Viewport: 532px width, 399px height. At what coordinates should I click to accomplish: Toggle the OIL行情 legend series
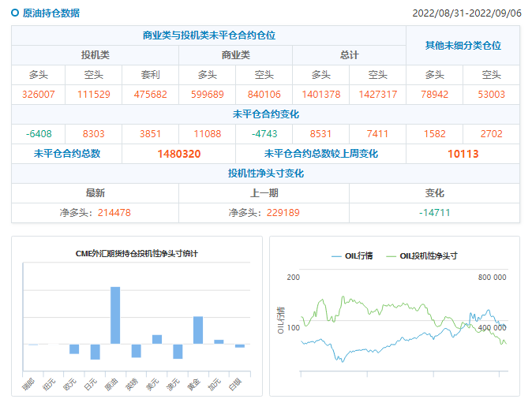(x=352, y=255)
